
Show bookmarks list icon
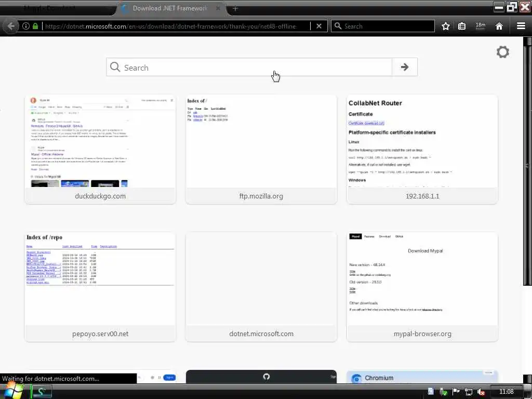point(462,26)
